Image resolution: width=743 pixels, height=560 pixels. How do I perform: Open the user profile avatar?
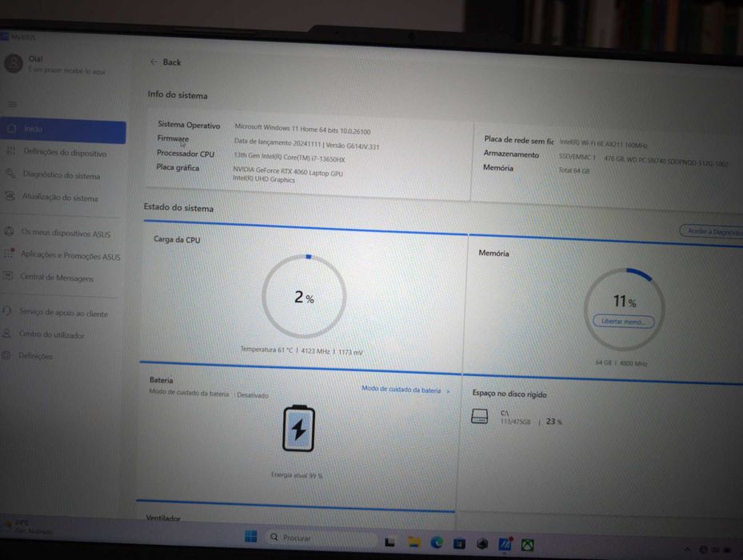pos(14,63)
